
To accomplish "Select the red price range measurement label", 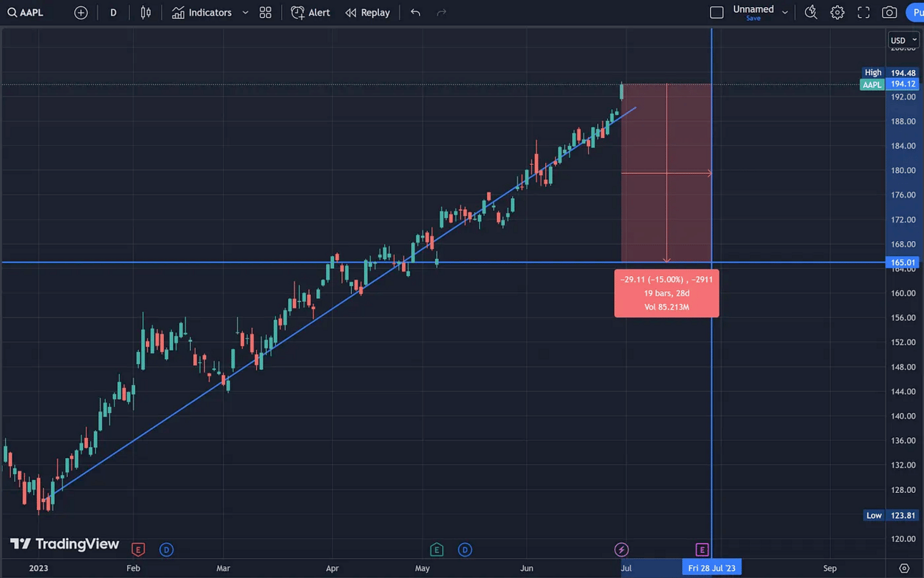I will (x=667, y=293).
